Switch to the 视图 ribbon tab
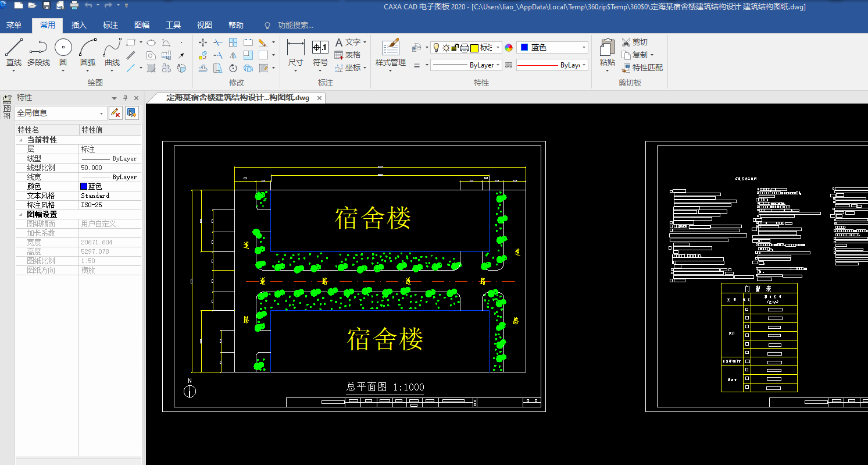 pyautogui.click(x=205, y=25)
